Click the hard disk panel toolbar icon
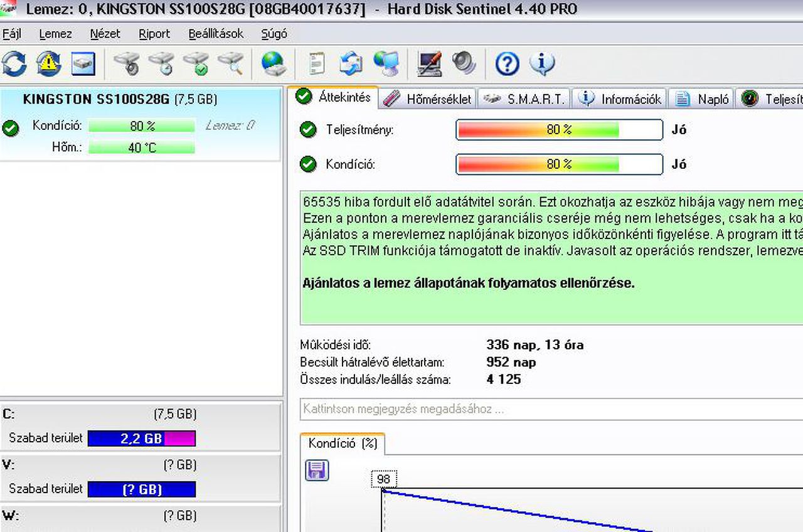Screen dimensions: 803x532 click(x=83, y=64)
